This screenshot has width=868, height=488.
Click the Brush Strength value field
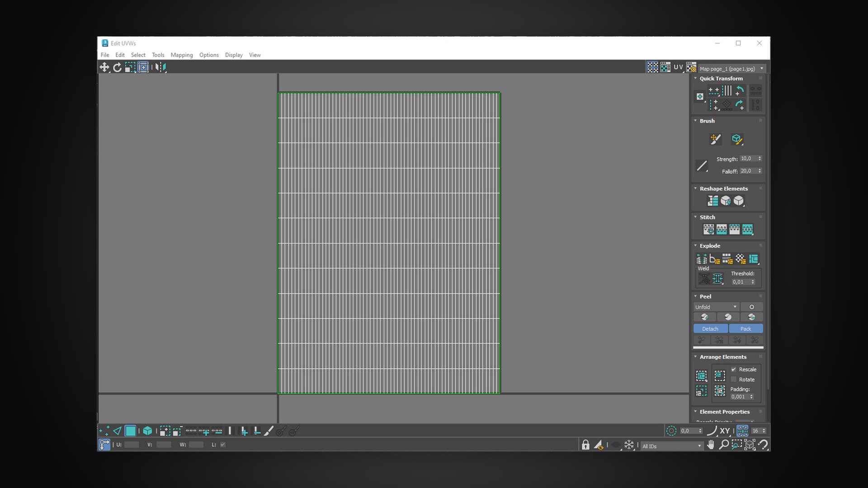tap(748, 159)
